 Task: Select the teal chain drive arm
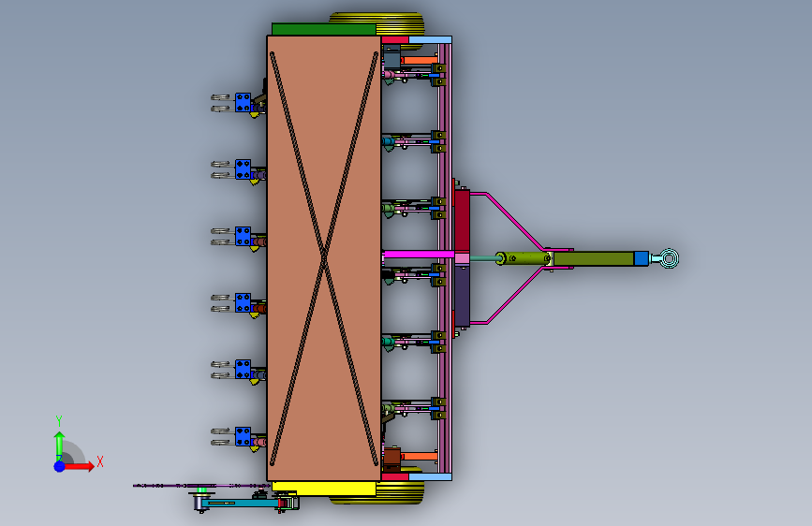pos(240,504)
